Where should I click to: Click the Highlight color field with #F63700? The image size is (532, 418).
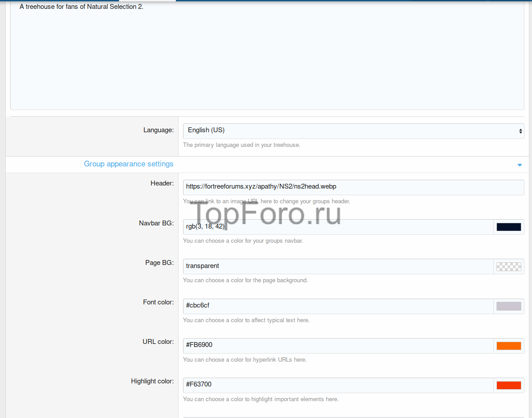[337, 385]
